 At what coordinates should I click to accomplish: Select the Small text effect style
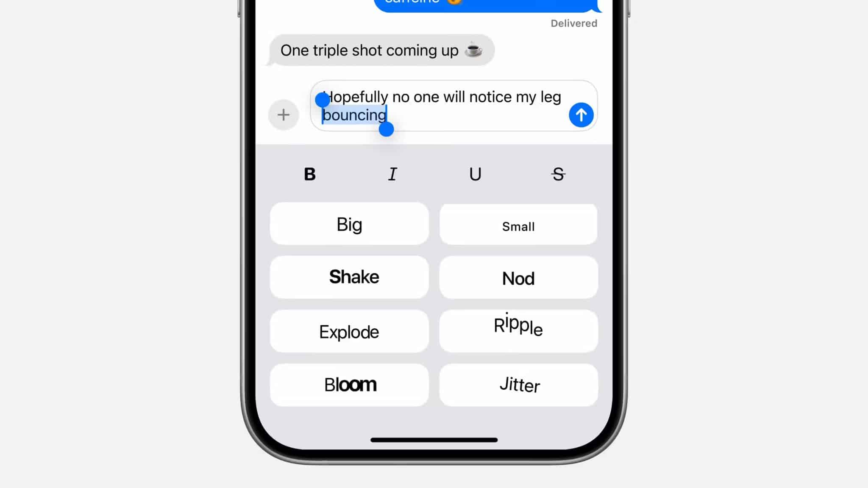(518, 227)
